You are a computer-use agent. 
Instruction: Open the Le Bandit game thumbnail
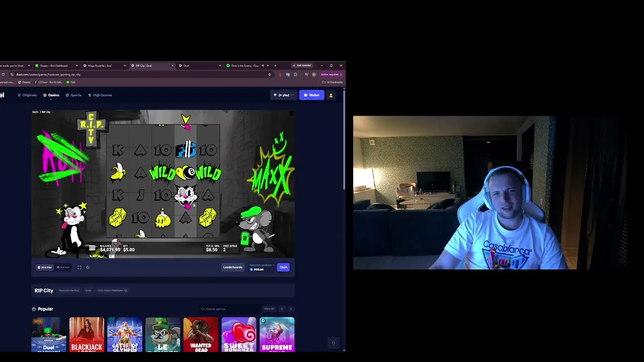point(163,335)
